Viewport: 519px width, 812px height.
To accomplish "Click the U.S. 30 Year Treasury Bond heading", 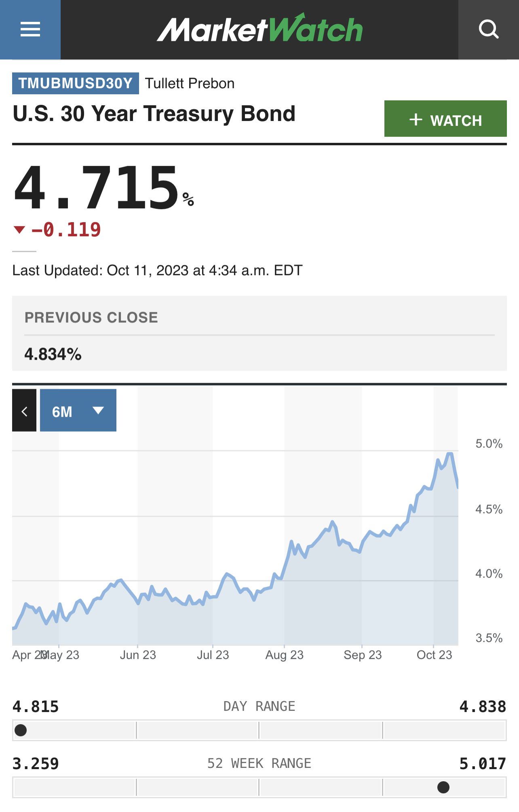I will point(154,114).
